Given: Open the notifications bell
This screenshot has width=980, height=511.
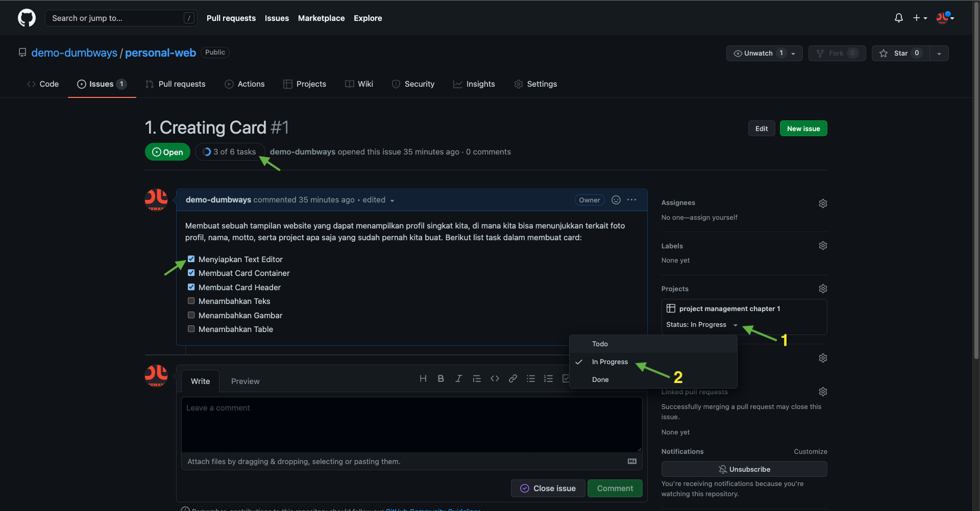Looking at the screenshot, I should pyautogui.click(x=898, y=18).
